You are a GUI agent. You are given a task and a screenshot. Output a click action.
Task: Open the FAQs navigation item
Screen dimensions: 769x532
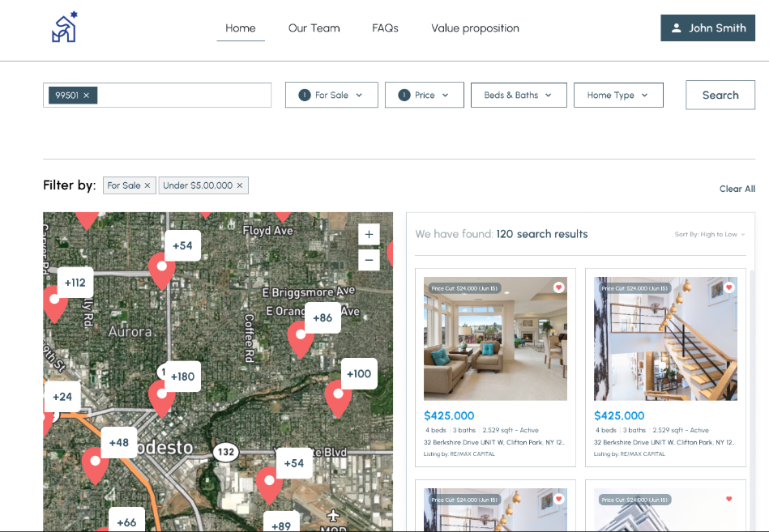(x=385, y=28)
